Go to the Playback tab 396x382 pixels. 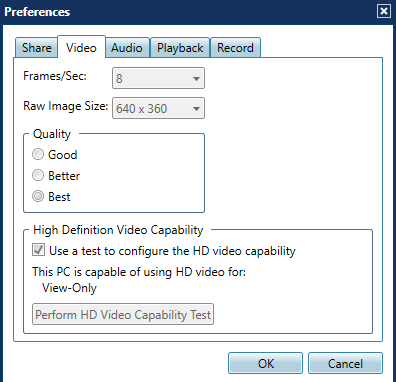(180, 48)
